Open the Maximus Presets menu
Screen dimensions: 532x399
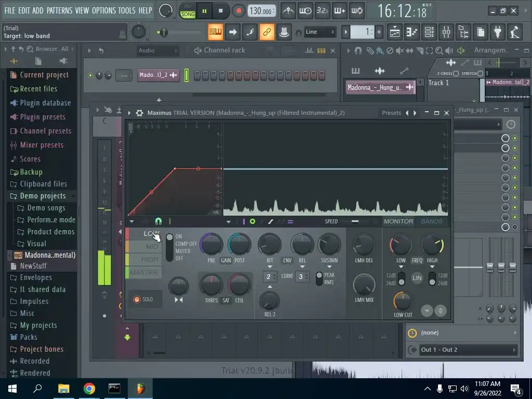point(391,113)
